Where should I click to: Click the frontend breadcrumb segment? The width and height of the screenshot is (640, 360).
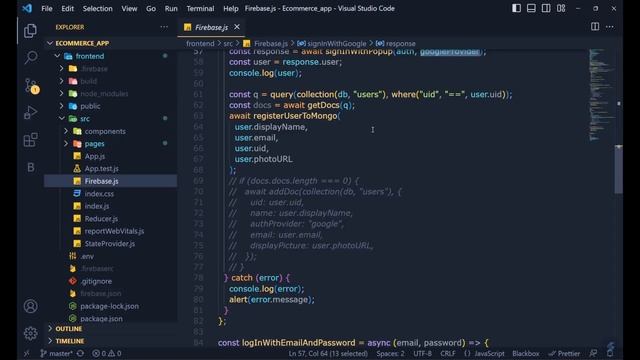pos(200,44)
